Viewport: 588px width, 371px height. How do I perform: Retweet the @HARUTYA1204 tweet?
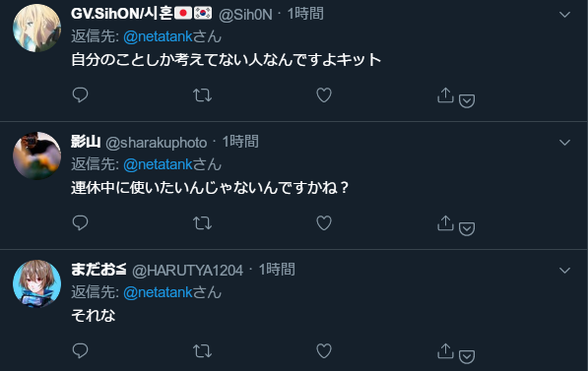(202, 351)
